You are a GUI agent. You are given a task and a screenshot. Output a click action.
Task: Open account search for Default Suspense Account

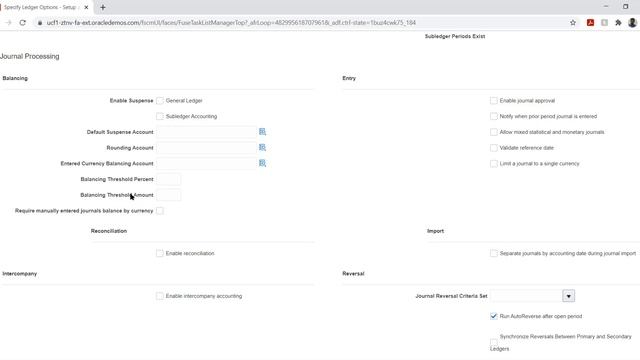262,132
